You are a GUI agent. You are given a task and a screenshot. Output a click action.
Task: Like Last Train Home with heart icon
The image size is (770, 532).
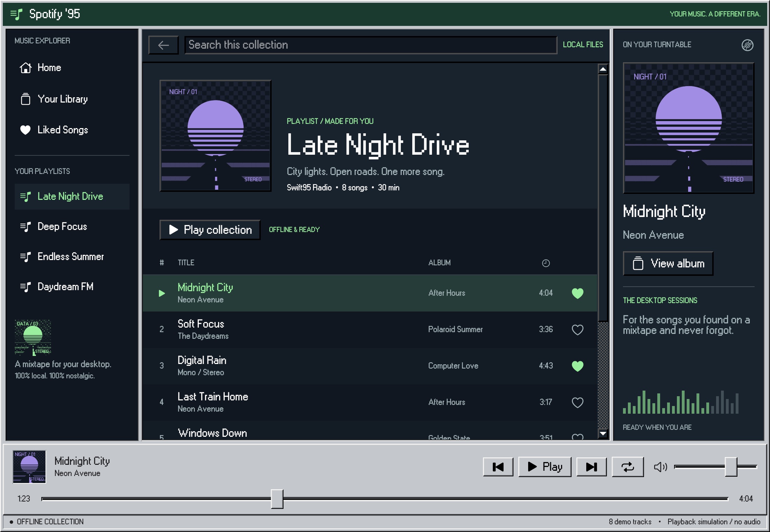pyautogui.click(x=577, y=402)
